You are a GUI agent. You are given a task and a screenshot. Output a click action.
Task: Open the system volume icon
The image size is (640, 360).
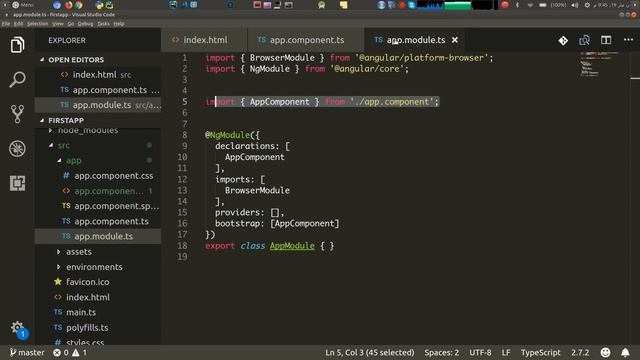pos(575,5)
